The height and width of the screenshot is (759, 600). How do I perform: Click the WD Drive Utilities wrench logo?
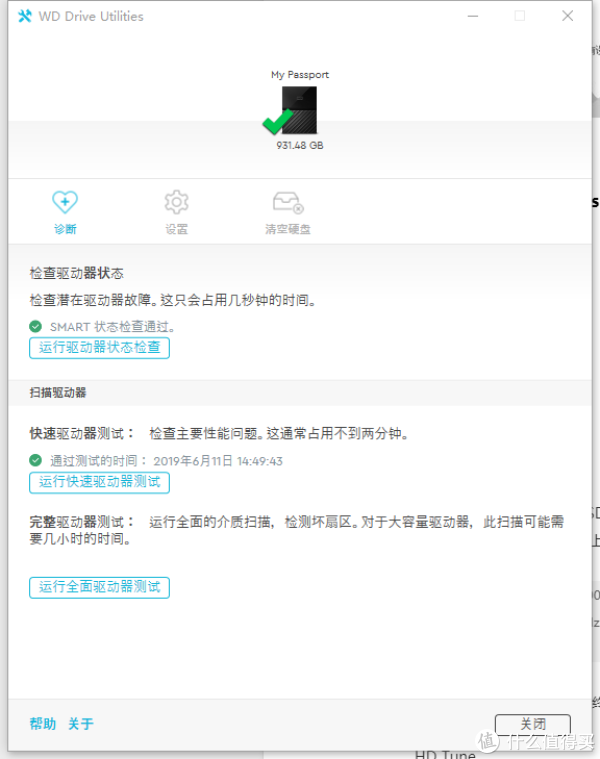tap(25, 16)
